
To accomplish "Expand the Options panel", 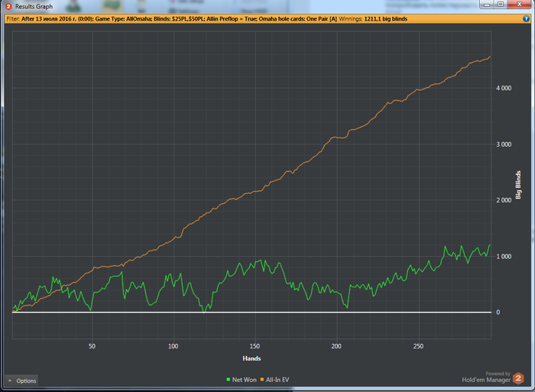I will [22, 381].
